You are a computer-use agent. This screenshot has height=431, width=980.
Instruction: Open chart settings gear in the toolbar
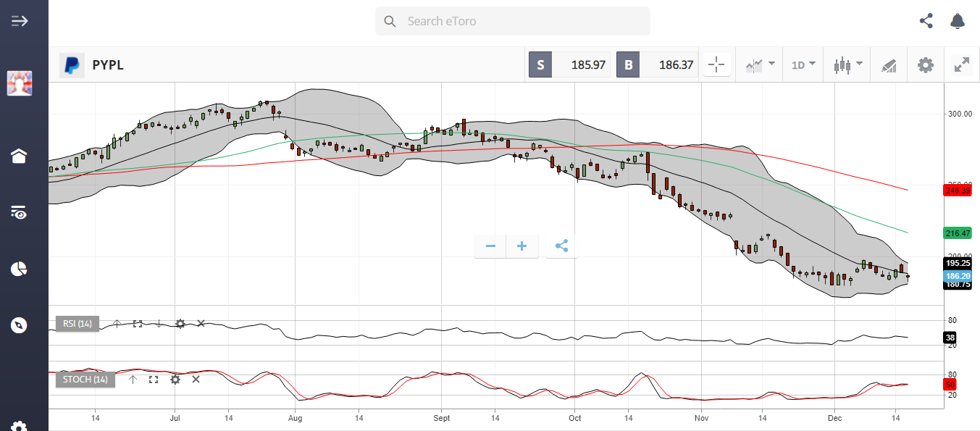pos(926,65)
